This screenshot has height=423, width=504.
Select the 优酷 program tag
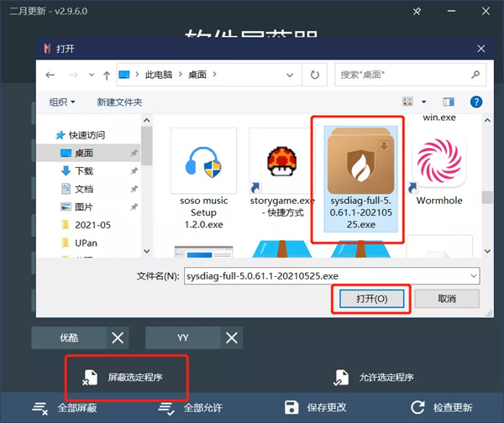point(69,337)
